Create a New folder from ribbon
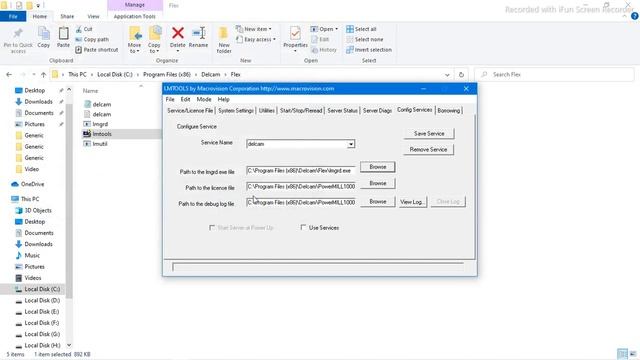Viewport: 640px width, 360px height. tap(224, 40)
